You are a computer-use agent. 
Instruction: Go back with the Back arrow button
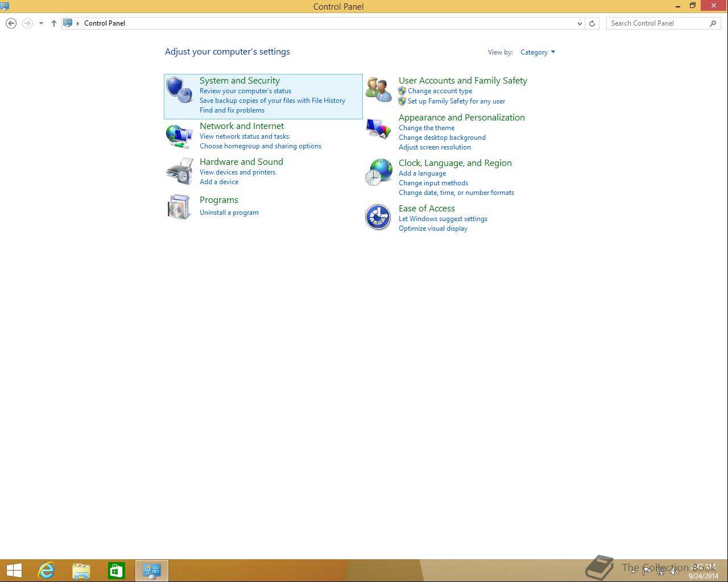[11, 23]
